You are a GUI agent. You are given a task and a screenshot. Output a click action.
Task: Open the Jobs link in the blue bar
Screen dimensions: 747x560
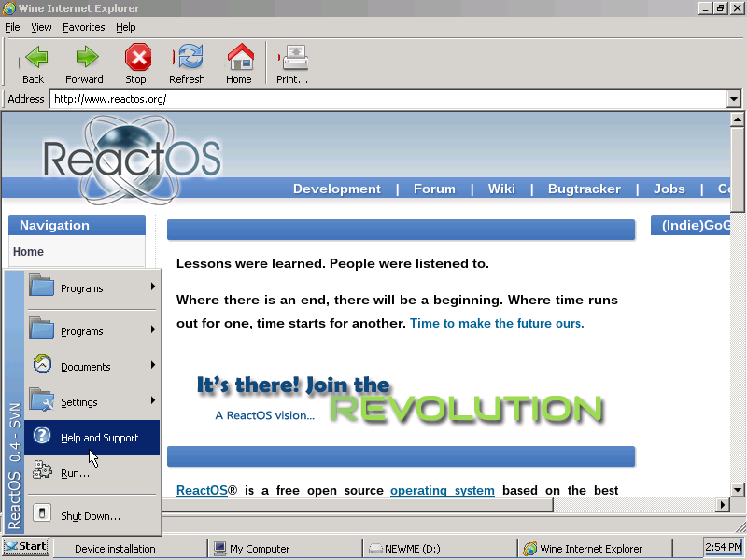669,189
